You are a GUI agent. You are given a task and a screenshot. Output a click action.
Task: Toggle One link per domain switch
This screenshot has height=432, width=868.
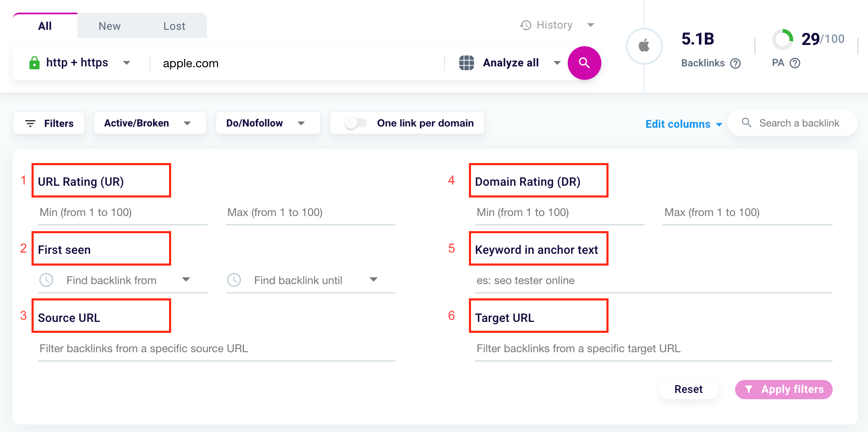pyautogui.click(x=355, y=123)
